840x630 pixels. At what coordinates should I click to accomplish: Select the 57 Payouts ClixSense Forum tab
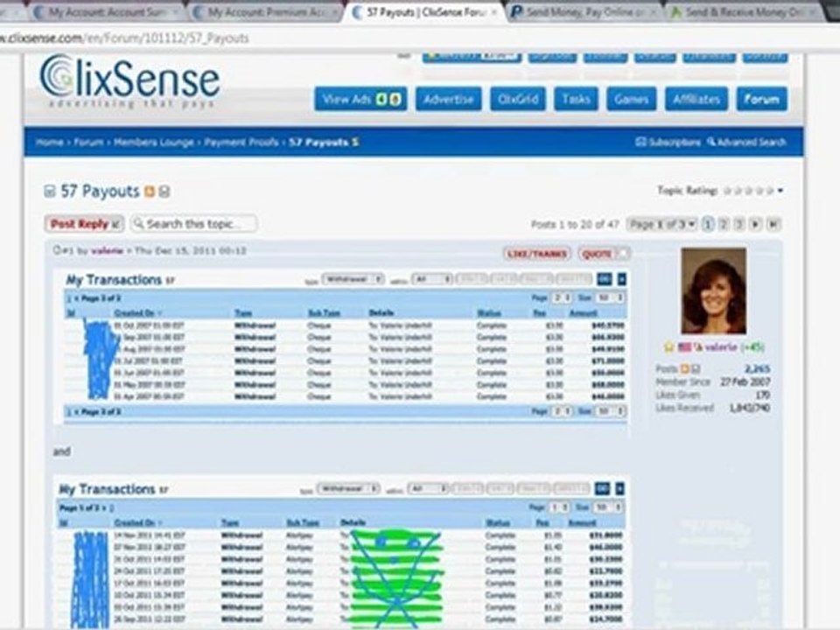tap(425, 11)
